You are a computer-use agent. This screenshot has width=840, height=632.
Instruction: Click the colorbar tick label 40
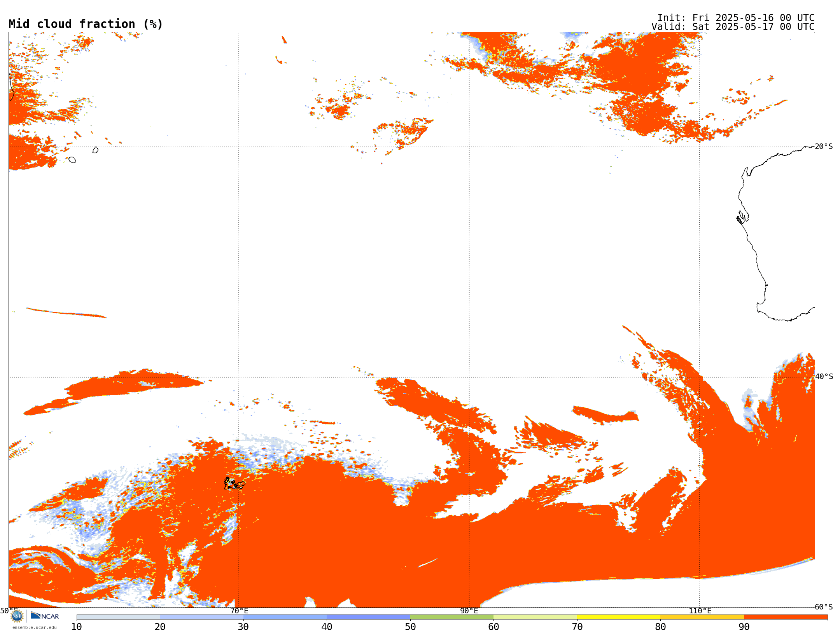327,627
